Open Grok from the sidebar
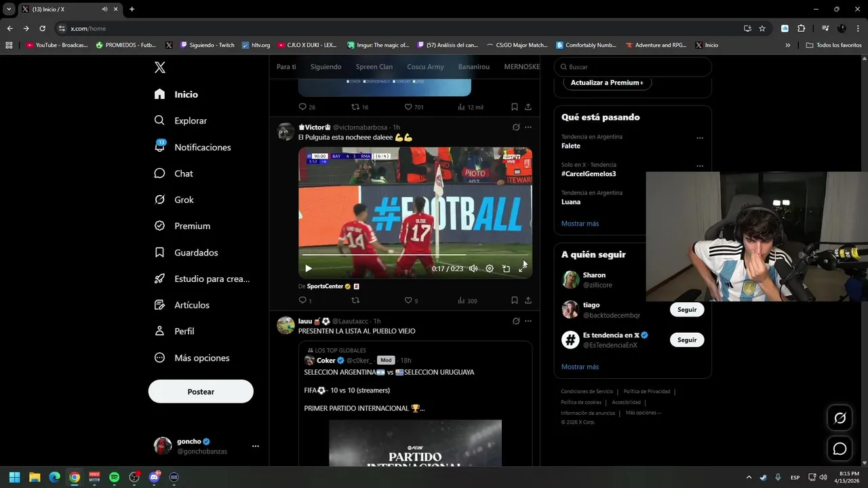This screenshot has height=488, width=868. pos(174,200)
